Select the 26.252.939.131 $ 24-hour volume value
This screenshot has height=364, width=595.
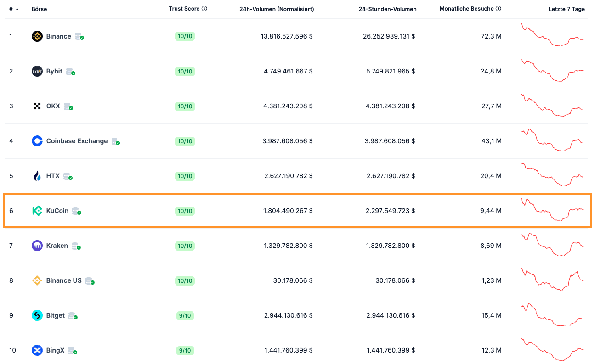389,36
